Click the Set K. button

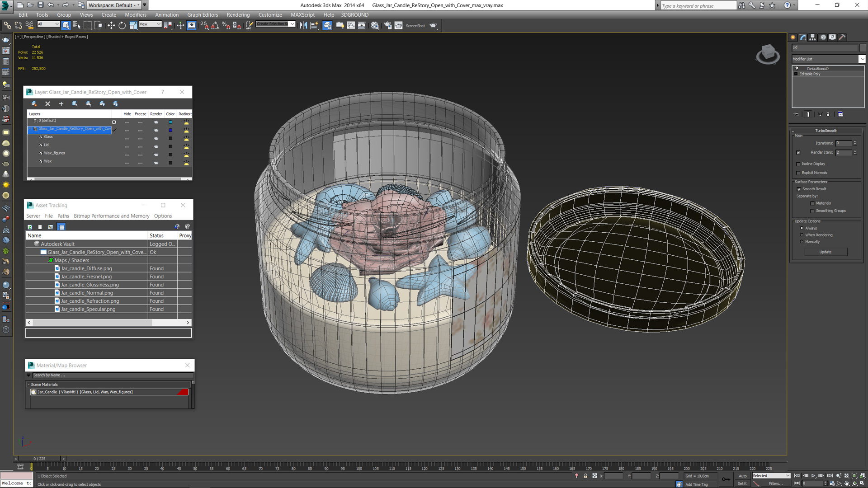pos(743,483)
